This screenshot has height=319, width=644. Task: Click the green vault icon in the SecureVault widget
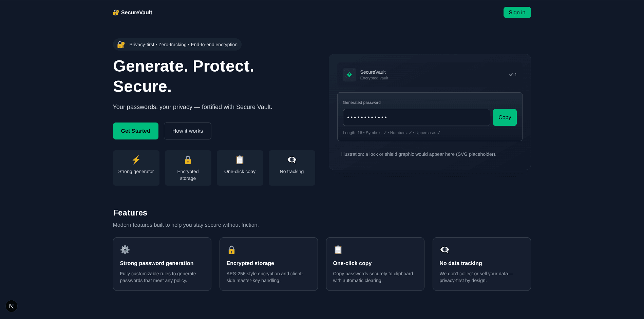[349, 75]
